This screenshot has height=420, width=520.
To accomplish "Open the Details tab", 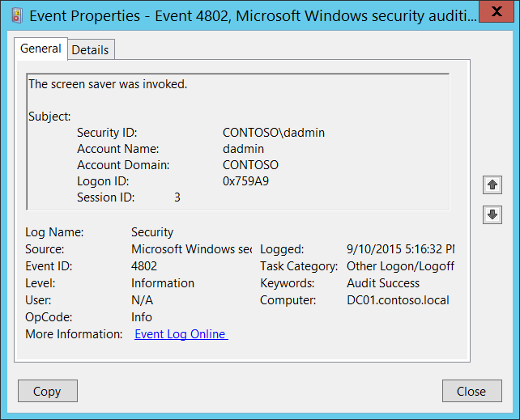I will pos(90,49).
